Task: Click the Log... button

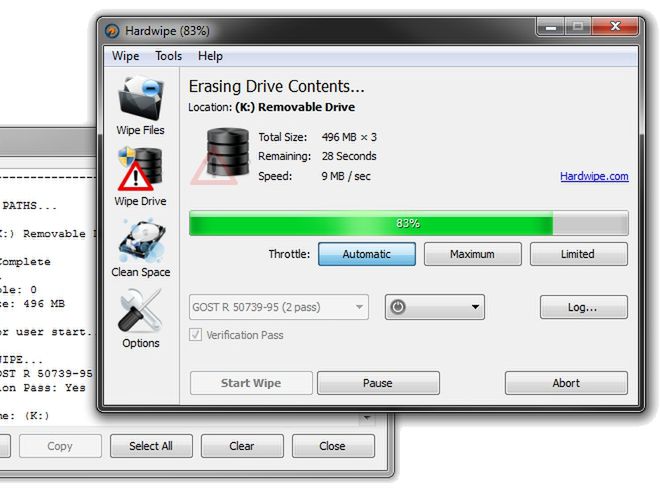Action: coord(583,307)
